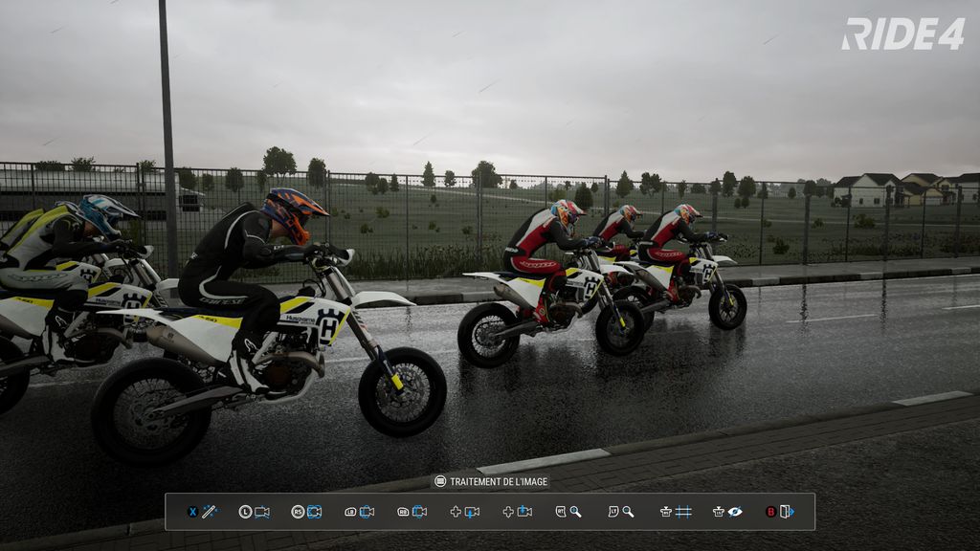Click the LT trigger glyph

[x=613, y=513]
